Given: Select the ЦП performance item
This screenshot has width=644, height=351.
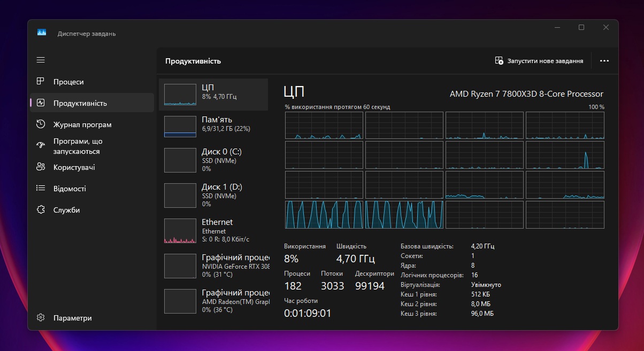Looking at the screenshot, I should (x=213, y=95).
